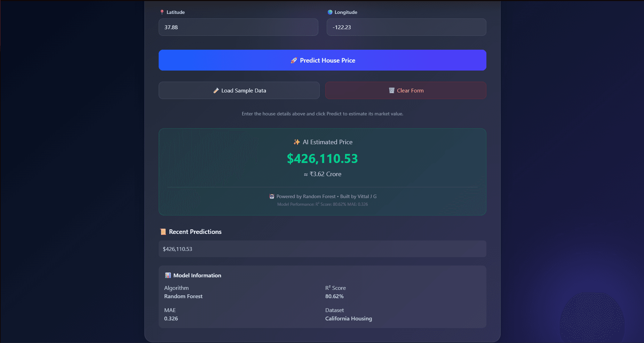Click the Latitude input field
The width and height of the screenshot is (644, 343).
pyautogui.click(x=238, y=27)
